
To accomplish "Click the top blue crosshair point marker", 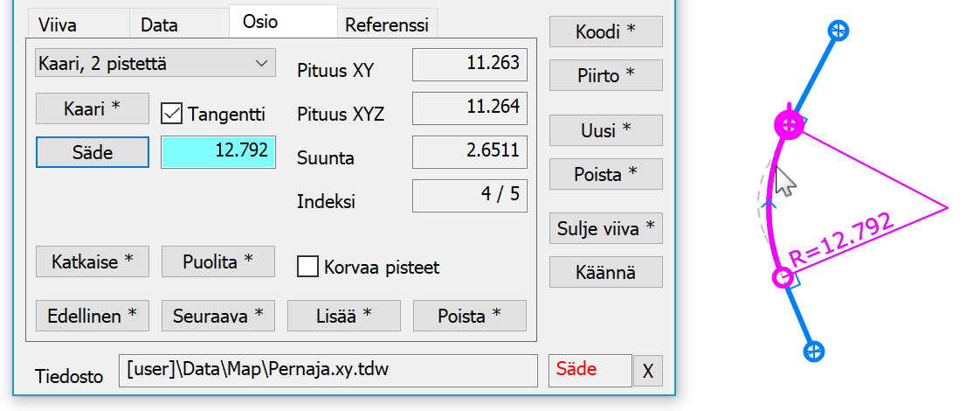I will coord(838,31).
